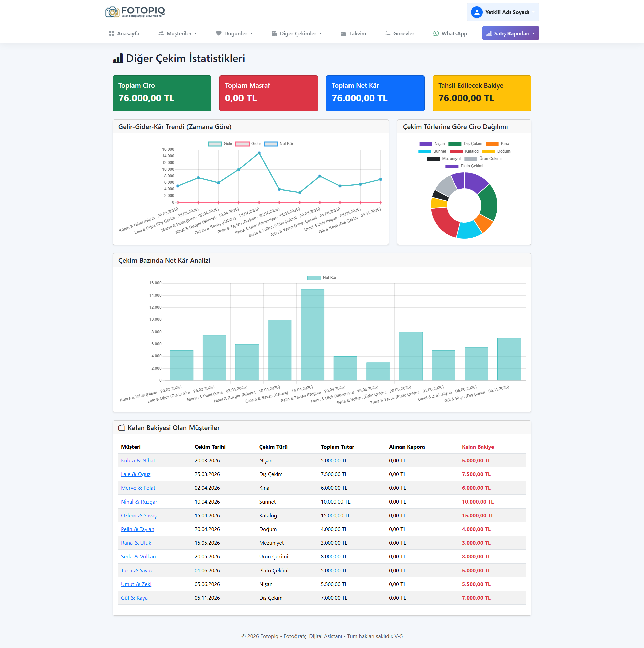Screen dimensions: 644x648
Task: Click Katalog color swatch in doughnut legend
Action: pyautogui.click(x=456, y=151)
